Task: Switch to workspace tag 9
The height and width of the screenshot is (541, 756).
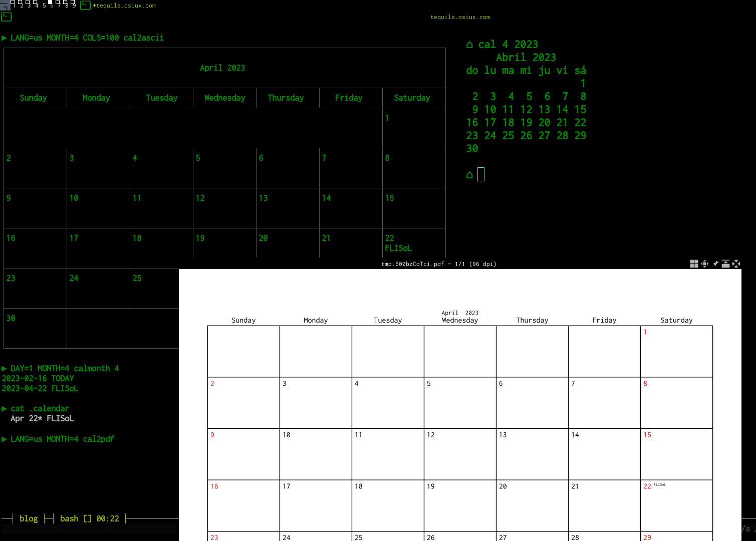Action: tap(74, 5)
